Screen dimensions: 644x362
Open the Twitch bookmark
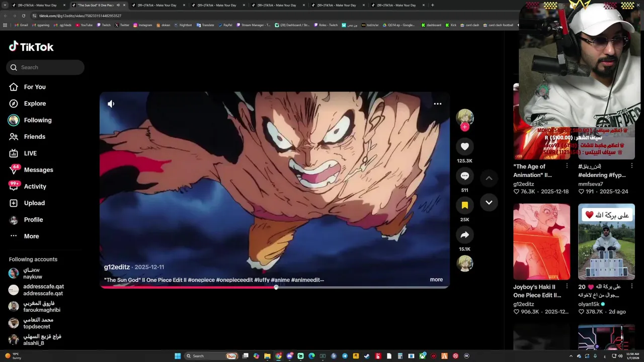104,25
